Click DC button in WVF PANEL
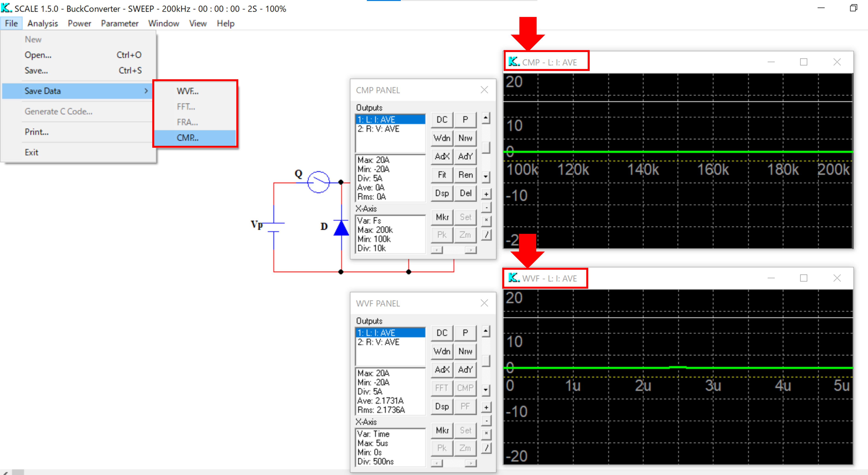868x475 pixels. click(442, 333)
